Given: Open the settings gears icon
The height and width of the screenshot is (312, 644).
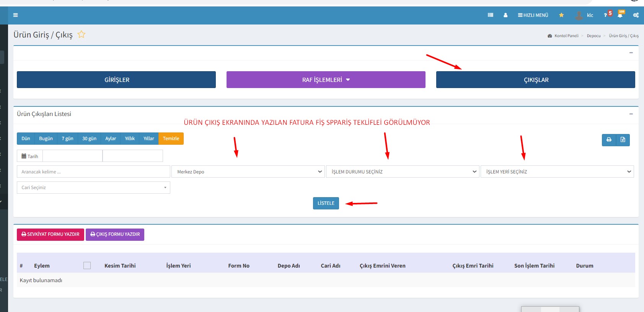Looking at the screenshot, I should click(x=636, y=15).
